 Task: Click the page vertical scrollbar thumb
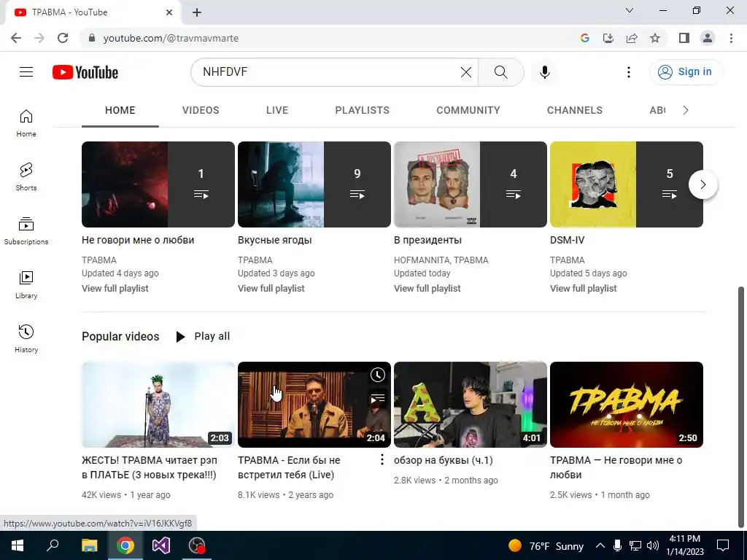coord(741,407)
